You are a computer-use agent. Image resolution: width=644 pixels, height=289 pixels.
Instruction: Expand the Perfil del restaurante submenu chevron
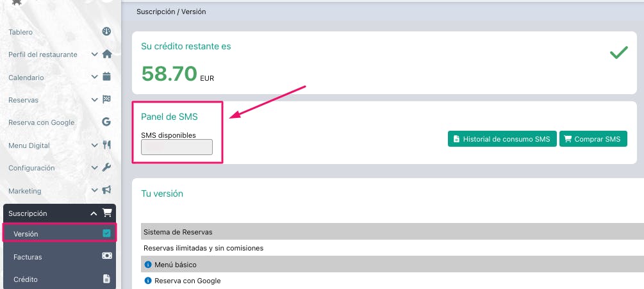pyautogui.click(x=94, y=54)
